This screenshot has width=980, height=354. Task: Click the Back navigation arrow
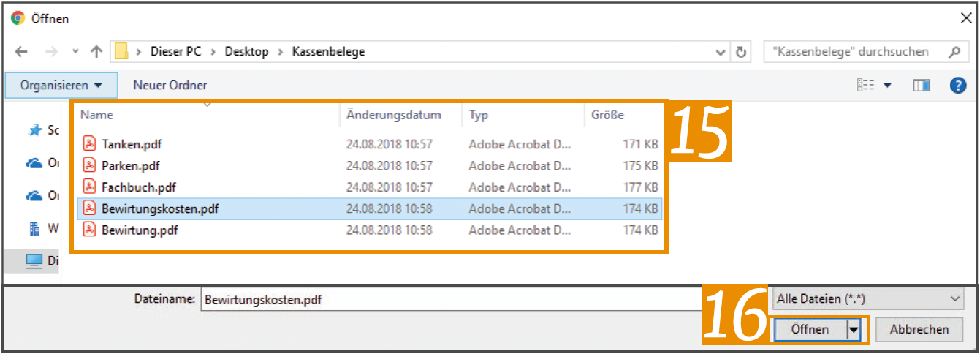point(21,52)
